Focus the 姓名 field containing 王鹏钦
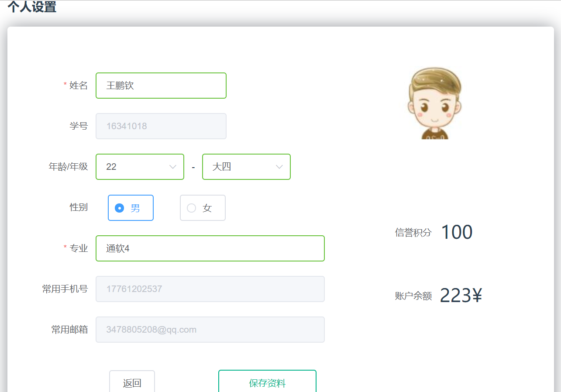Viewport: 561px width, 392px height. coord(161,86)
